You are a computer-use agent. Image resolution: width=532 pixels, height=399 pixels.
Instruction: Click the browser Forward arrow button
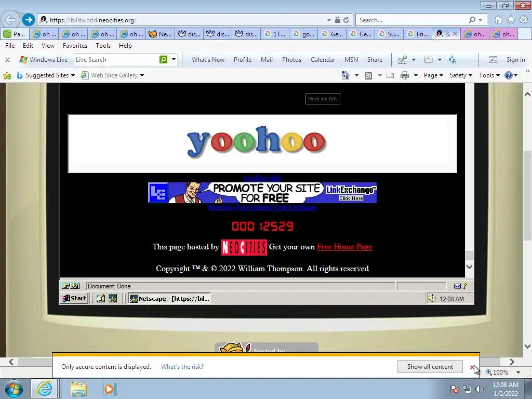tap(29, 20)
